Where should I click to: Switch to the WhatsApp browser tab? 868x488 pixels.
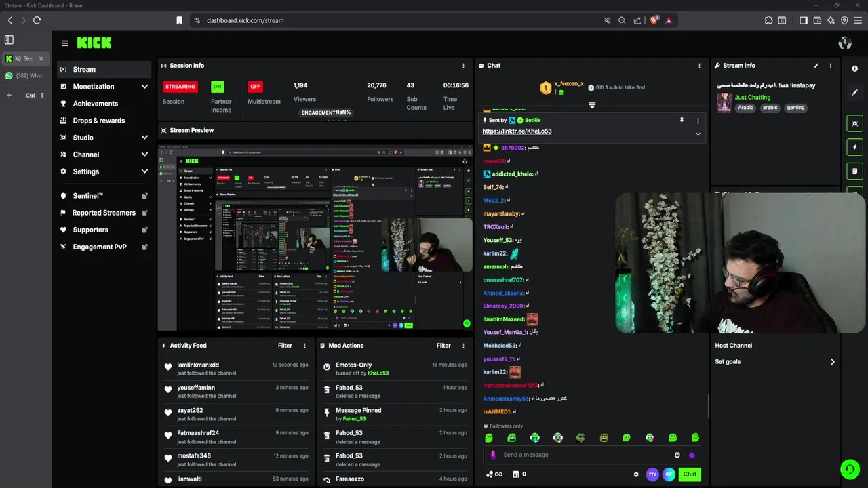25,76
